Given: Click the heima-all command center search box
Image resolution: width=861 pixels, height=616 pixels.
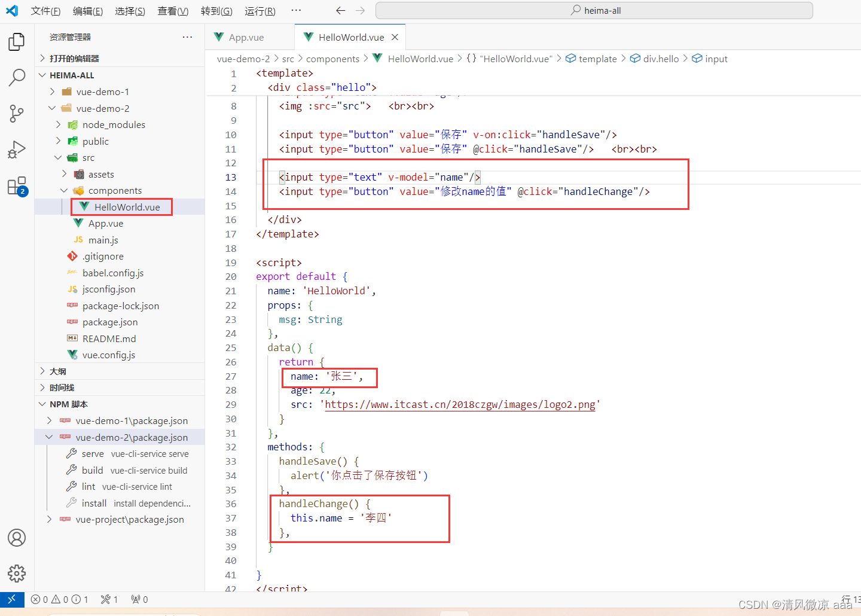Looking at the screenshot, I should 594,11.
